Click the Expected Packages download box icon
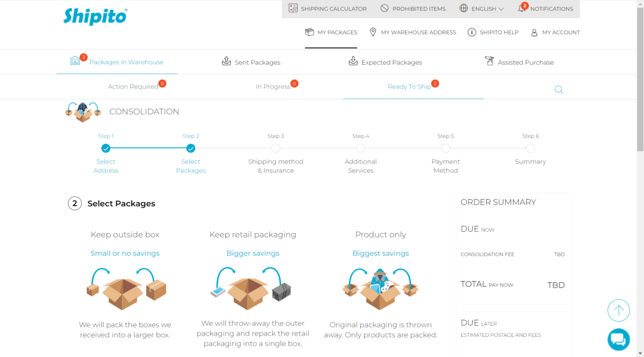The width and height of the screenshot is (644, 357). point(353,61)
